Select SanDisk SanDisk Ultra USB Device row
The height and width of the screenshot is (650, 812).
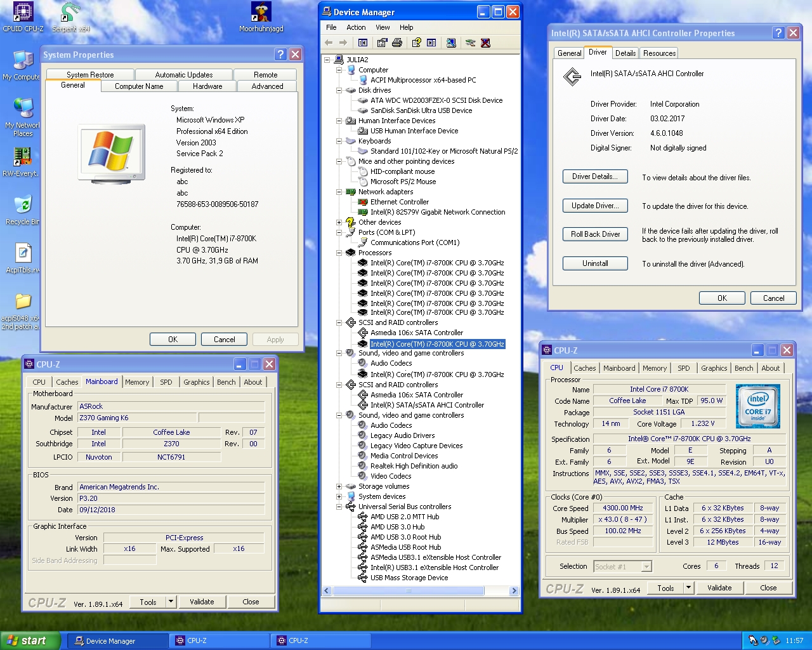point(421,110)
